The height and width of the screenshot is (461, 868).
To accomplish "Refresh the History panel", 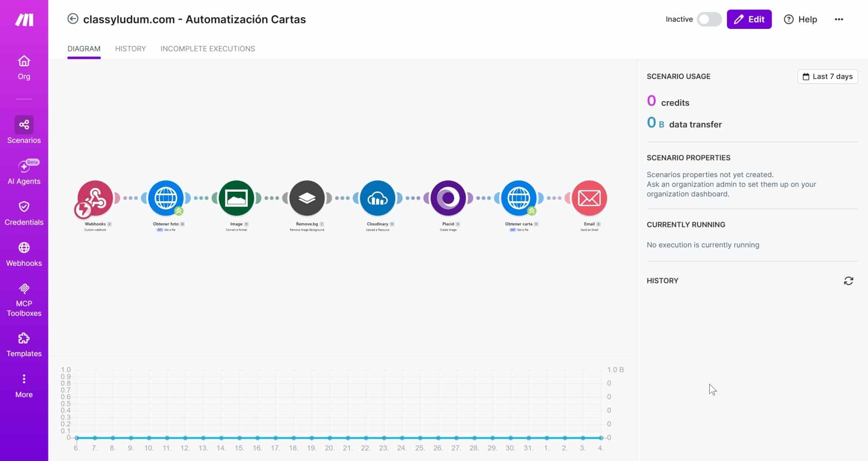I will click(x=849, y=281).
